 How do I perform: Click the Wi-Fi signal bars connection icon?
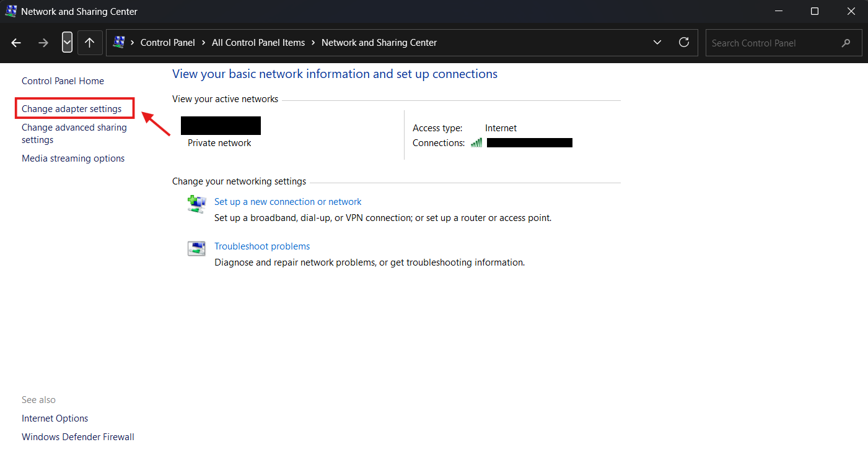pyautogui.click(x=476, y=142)
